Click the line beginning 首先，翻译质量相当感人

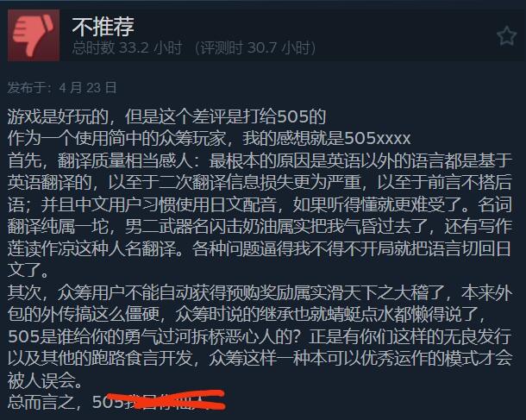click(x=260, y=160)
